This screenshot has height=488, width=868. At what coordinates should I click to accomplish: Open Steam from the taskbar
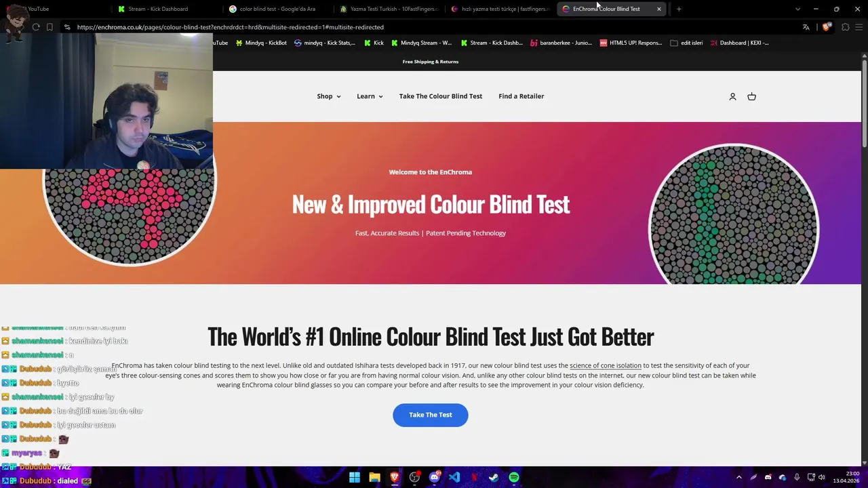pyautogui.click(x=494, y=478)
